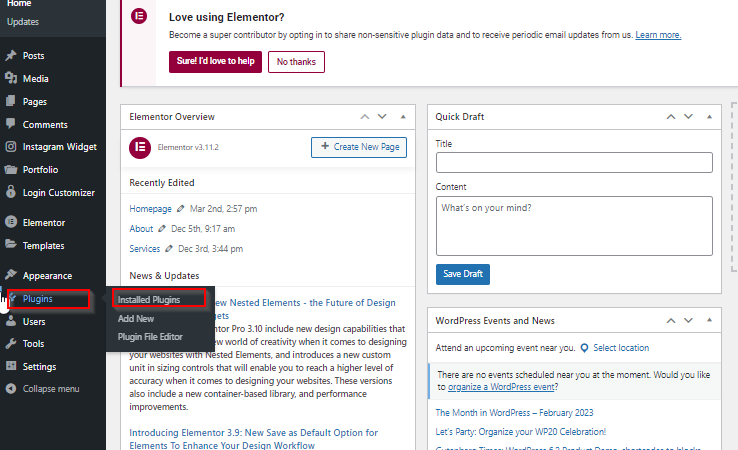Screen dimensions: 738x450
Task: Open the Services recently edited link
Action: (144, 249)
